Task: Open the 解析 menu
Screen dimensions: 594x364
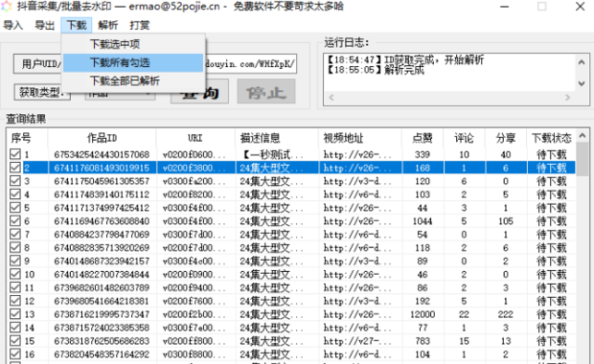Action: coord(108,25)
